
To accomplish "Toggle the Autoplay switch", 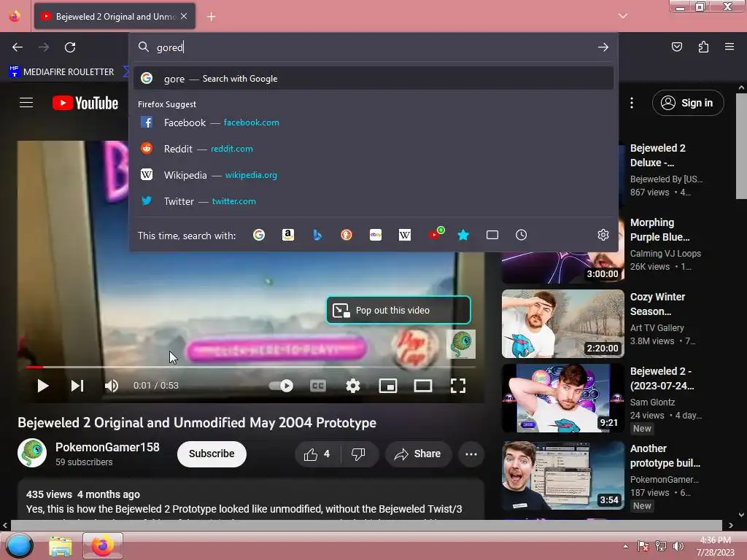I will [x=281, y=386].
